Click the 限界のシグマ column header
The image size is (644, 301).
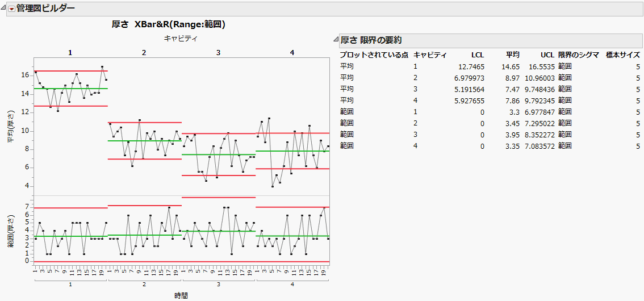pyautogui.click(x=578, y=55)
